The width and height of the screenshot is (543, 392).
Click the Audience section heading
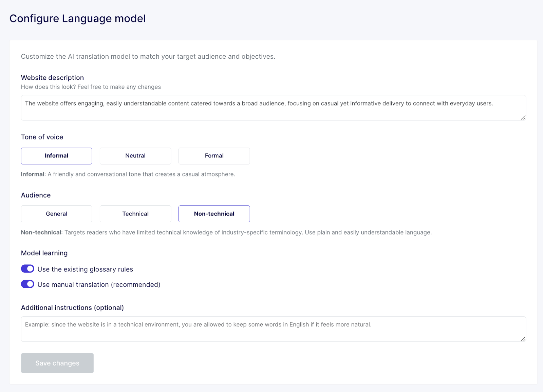36,195
